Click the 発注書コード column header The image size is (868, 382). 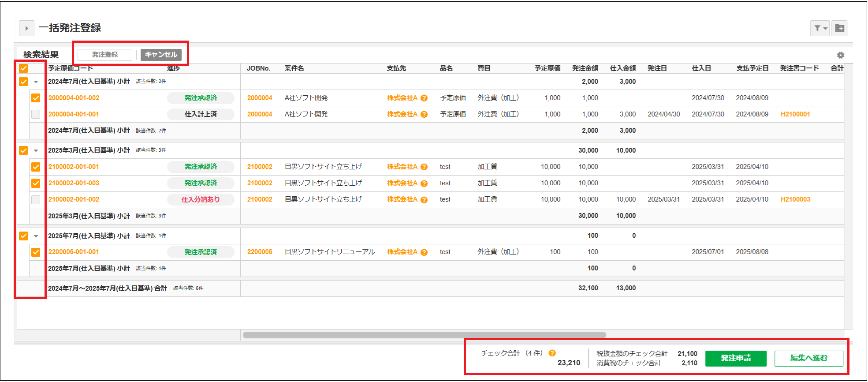799,68
